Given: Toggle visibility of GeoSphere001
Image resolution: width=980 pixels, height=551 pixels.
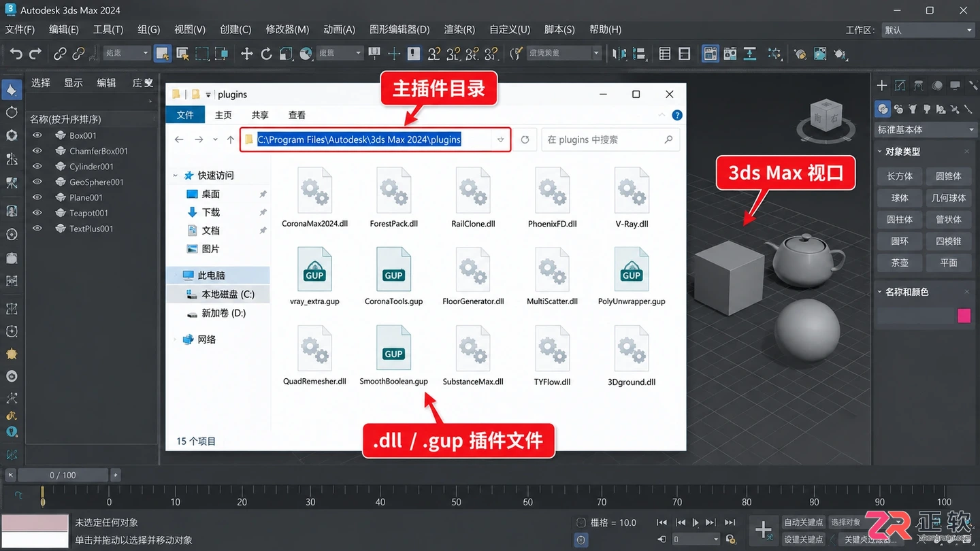Looking at the screenshot, I should [37, 182].
